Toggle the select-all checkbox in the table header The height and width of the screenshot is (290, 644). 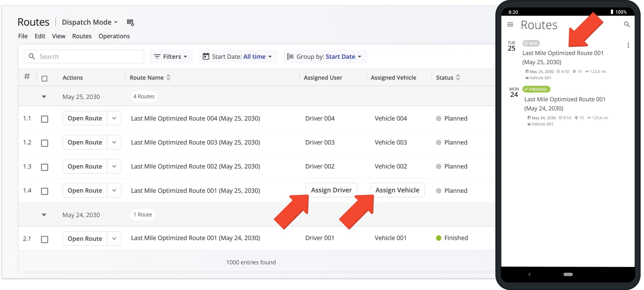(44, 78)
